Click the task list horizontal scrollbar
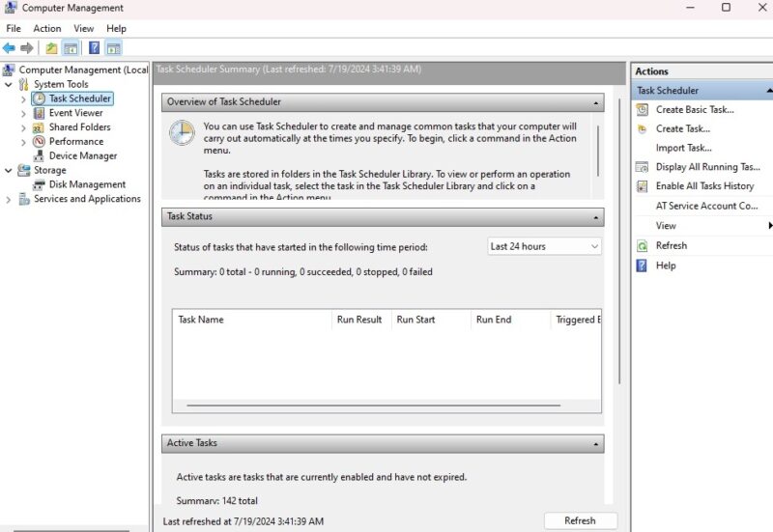The image size is (773, 532). (374, 406)
